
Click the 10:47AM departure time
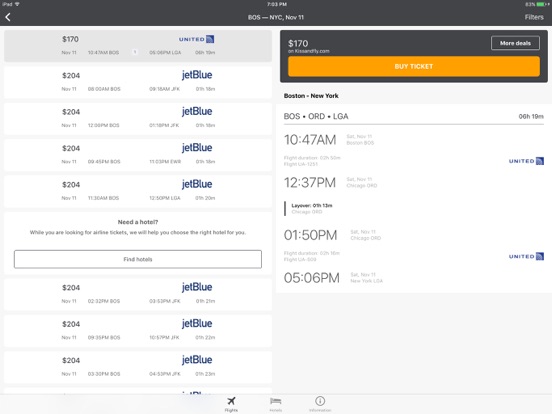(x=310, y=140)
